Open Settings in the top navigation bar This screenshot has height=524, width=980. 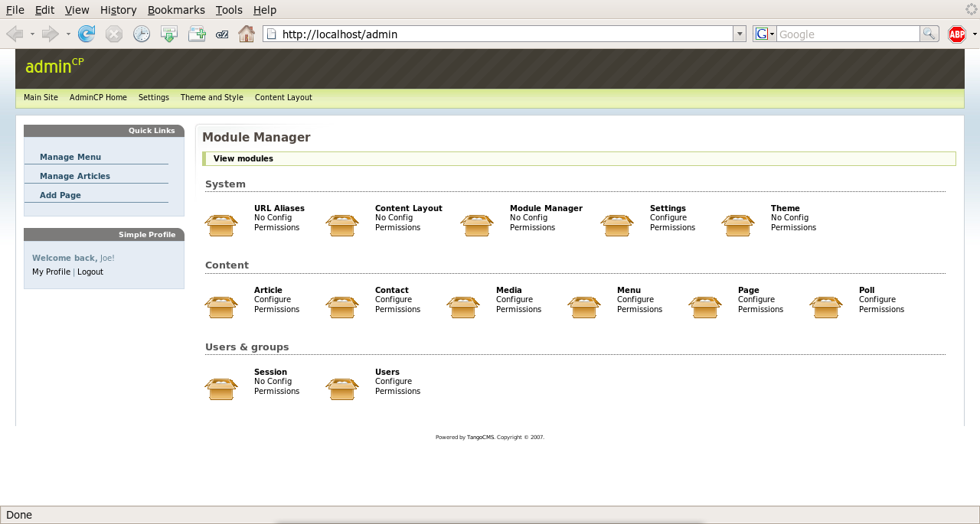pyautogui.click(x=154, y=98)
